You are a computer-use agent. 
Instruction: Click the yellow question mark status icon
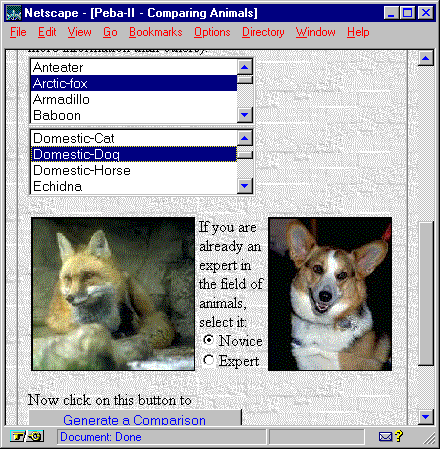pos(399,436)
